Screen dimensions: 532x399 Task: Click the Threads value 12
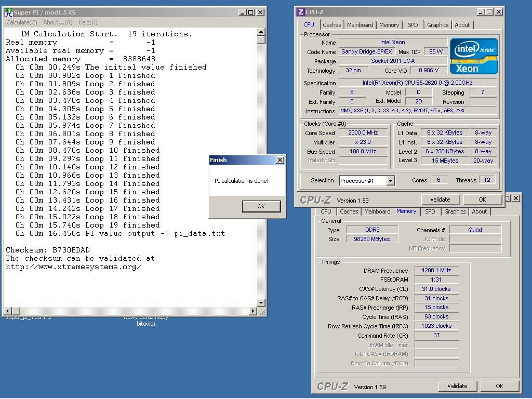point(487,180)
